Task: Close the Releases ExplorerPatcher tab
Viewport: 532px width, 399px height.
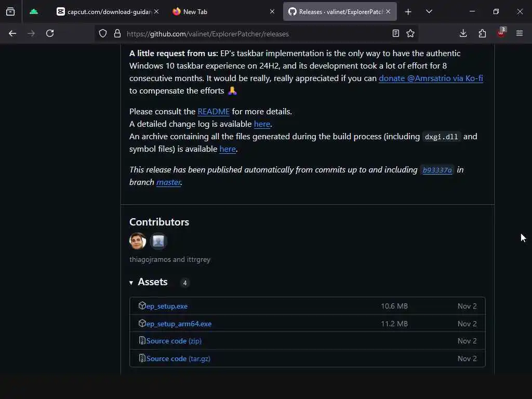Action: (388, 11)
